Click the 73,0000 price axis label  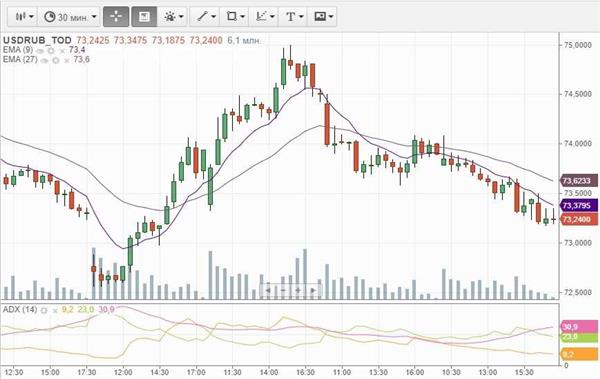[x=577, y=243]
